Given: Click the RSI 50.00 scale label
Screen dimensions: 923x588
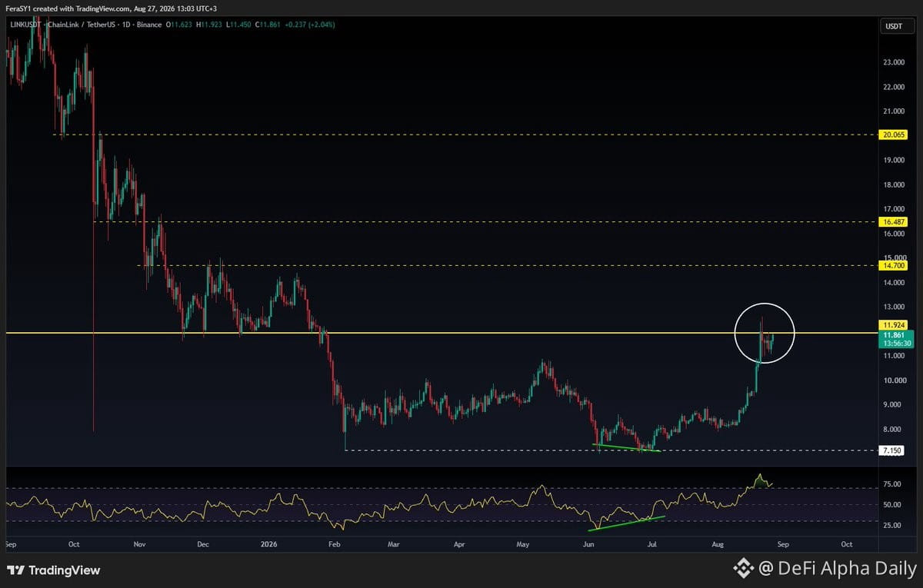Looking at the screenshot, I should [894, 505].
